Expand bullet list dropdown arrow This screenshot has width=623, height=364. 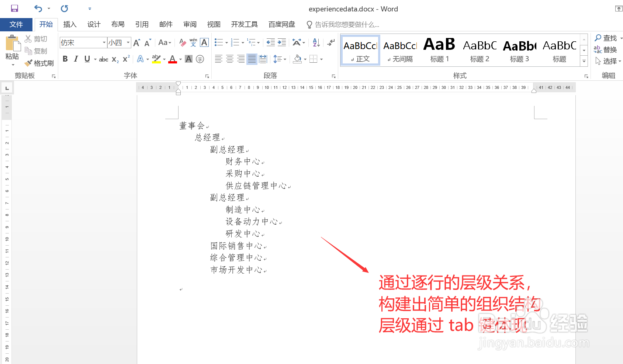(x=226, y=43)
